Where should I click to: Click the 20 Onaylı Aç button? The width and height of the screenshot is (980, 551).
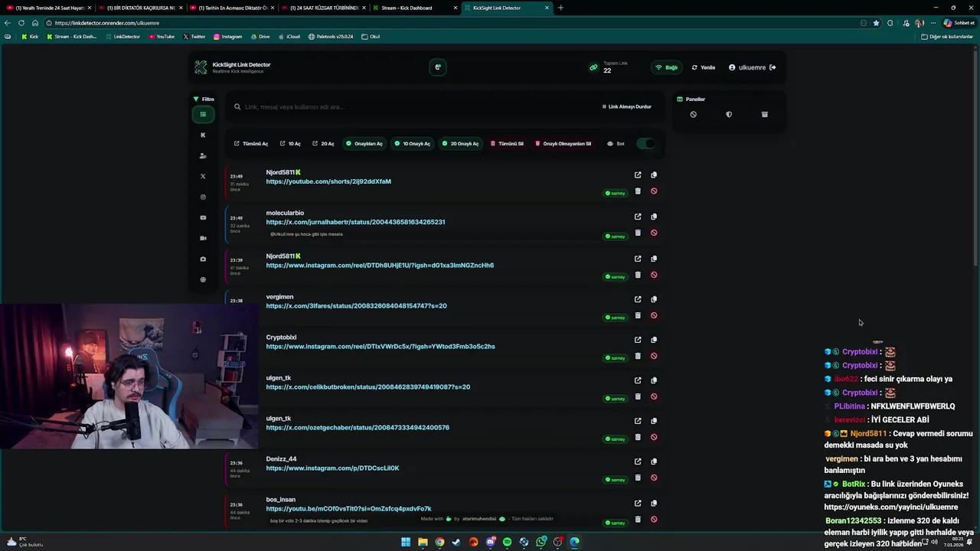click(x=460, y=144)
